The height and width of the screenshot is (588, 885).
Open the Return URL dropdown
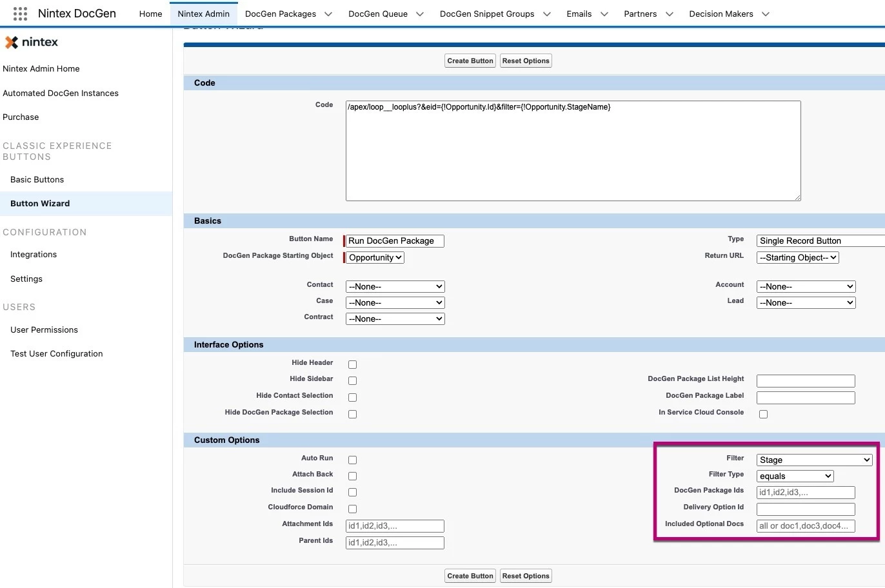[x=797, y=257]
